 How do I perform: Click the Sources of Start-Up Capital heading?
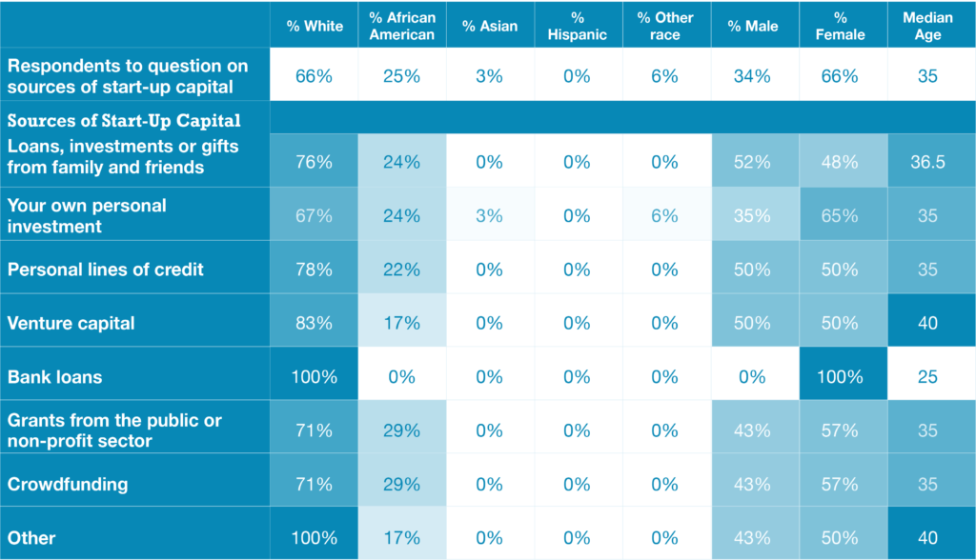coord(124,122)
